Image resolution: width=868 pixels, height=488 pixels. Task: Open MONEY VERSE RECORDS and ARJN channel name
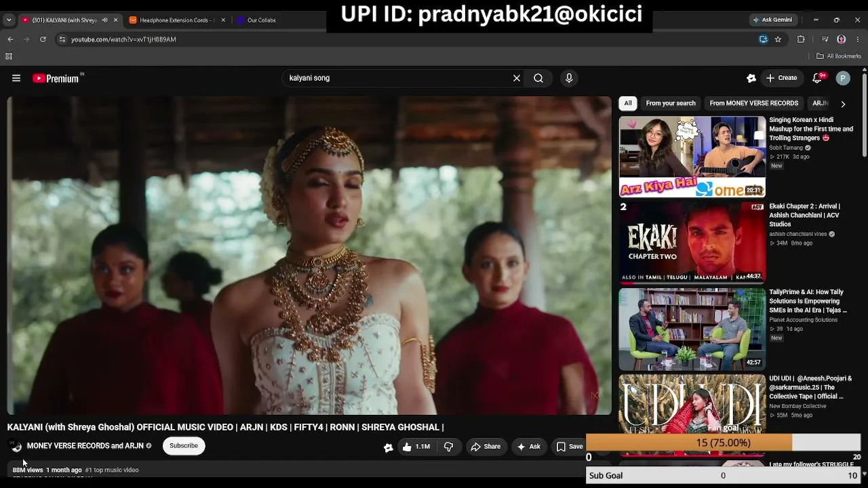click(x=85, y=446)
